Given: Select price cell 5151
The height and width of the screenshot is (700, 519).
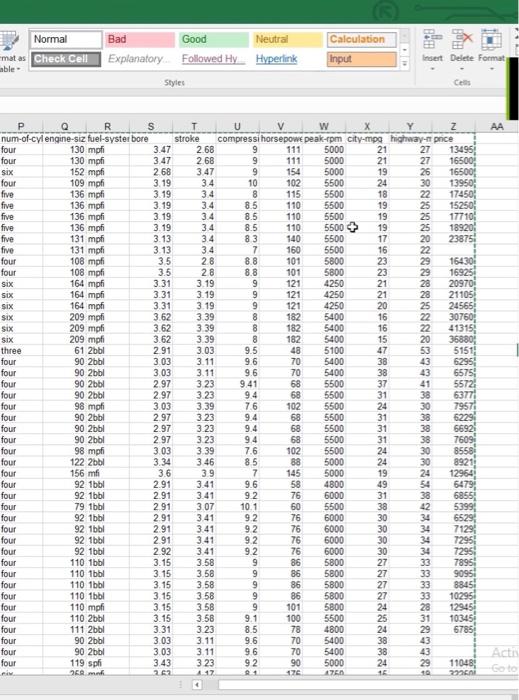Looking at the screenshot, I should click(453, 351).
